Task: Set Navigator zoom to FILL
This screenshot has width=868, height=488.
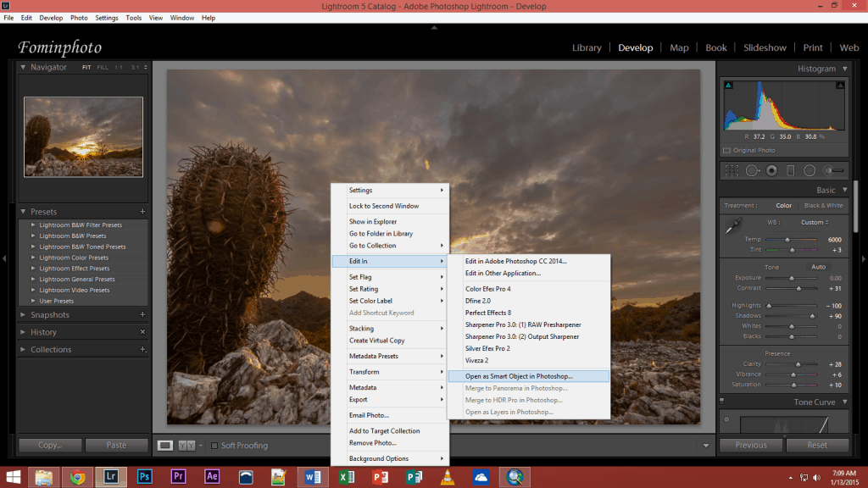Action: click(103, 68)
